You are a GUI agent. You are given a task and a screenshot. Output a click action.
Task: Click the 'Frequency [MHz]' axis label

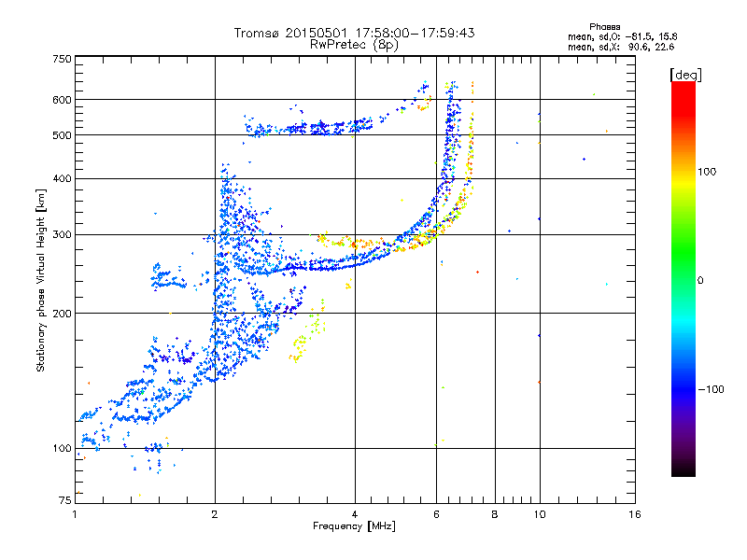coord(354,526)
